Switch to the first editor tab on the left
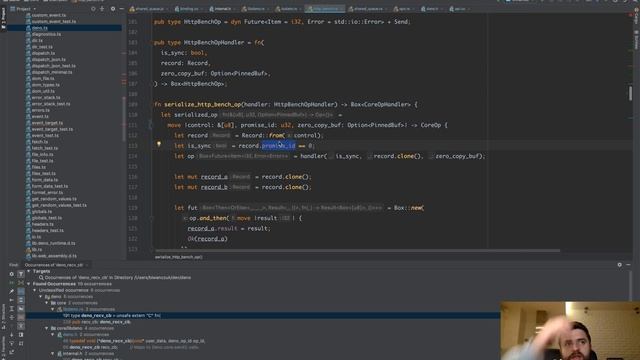The height and width of the screenshot is (360, 640). click(148, 9)
